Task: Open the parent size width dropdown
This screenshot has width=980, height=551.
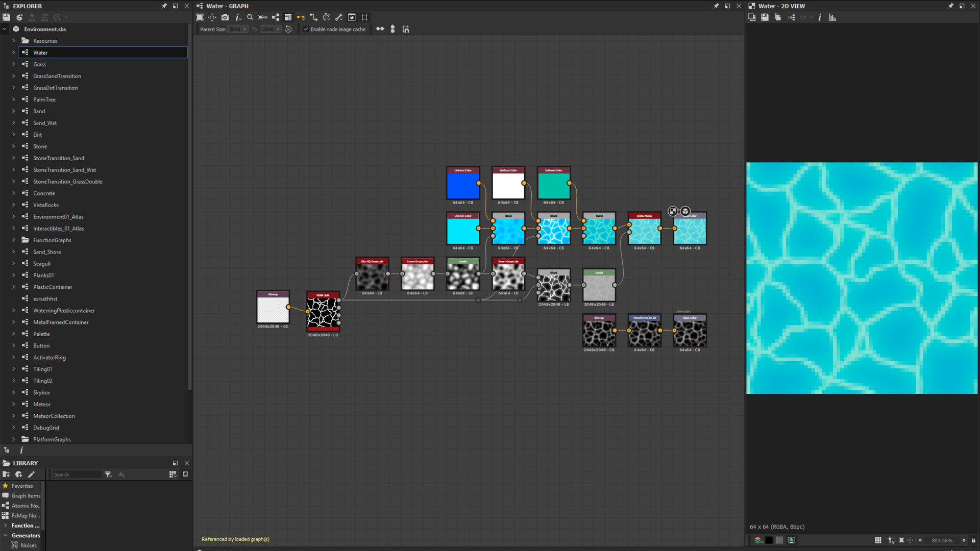Action: [238, 29]
